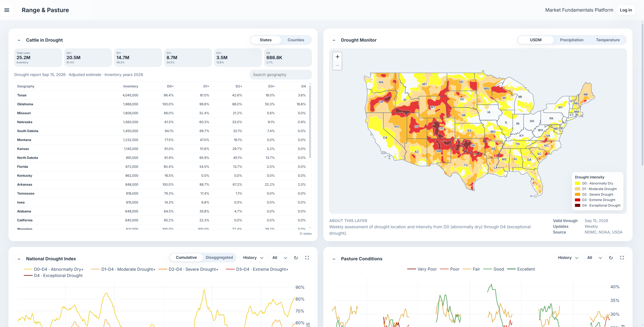Screen dimensions: 644x327
Task: Refresh the Pasture Conditions chart
Action: coord(611,258)
